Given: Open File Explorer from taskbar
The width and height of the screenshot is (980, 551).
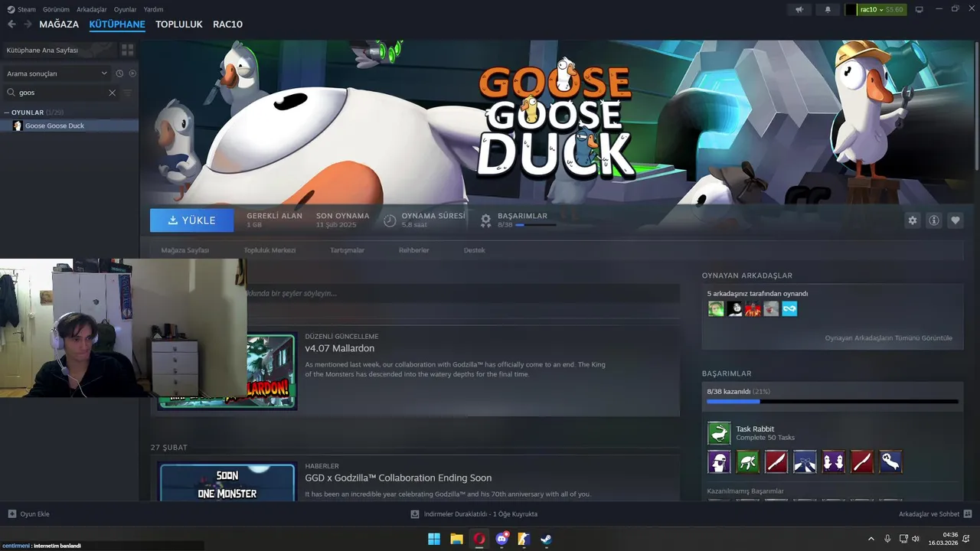Looking at the screenshot, I should 456,539.
